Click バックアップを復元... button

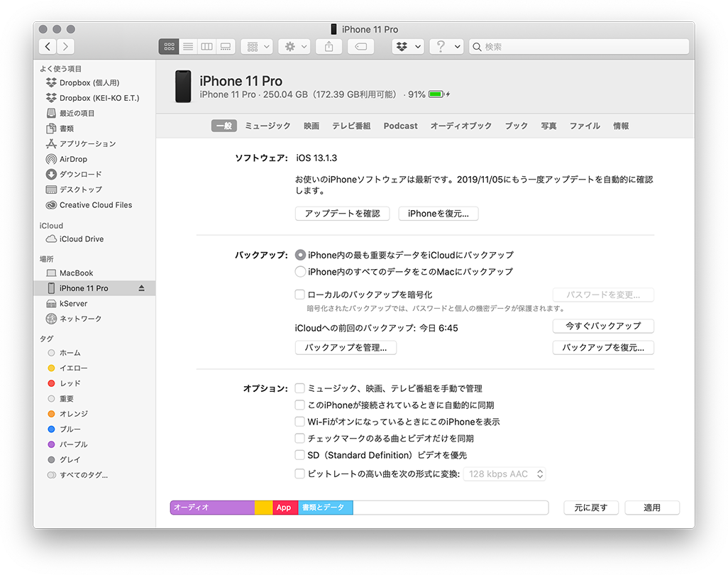click(x=603, y=347)
